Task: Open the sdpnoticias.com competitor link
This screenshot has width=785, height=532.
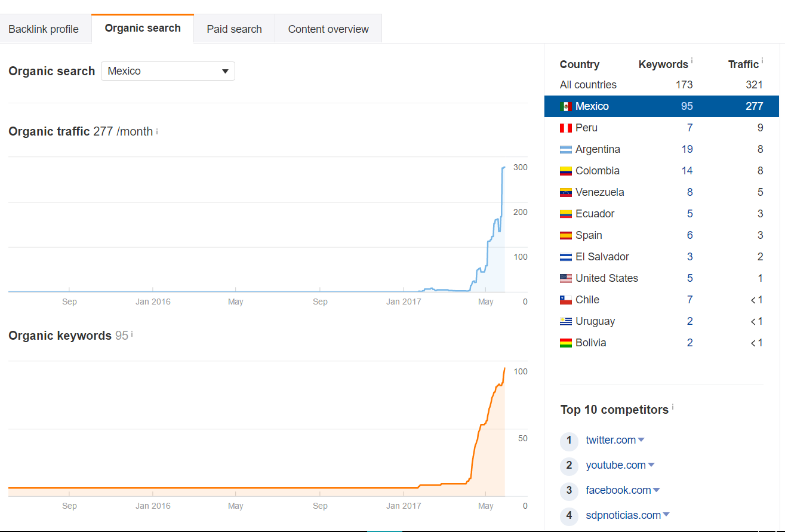Action: coord(623,515)
